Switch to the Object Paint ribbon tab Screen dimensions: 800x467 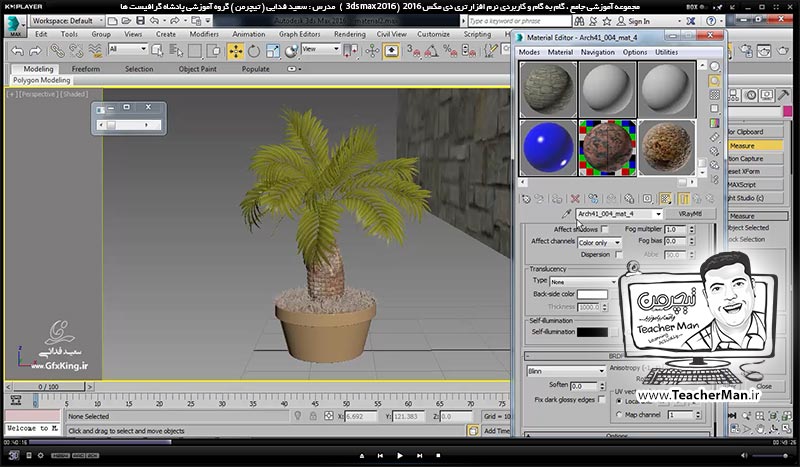tap(197, 69)
